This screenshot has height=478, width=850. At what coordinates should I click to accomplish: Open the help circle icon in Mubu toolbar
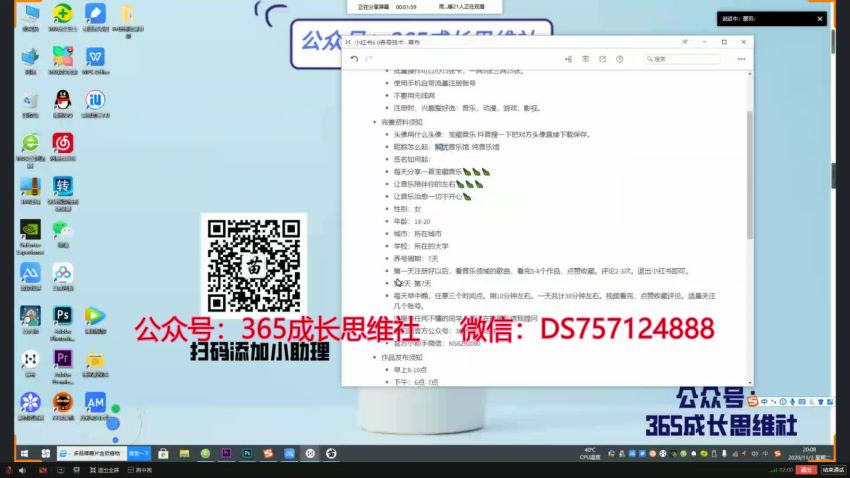620,59
